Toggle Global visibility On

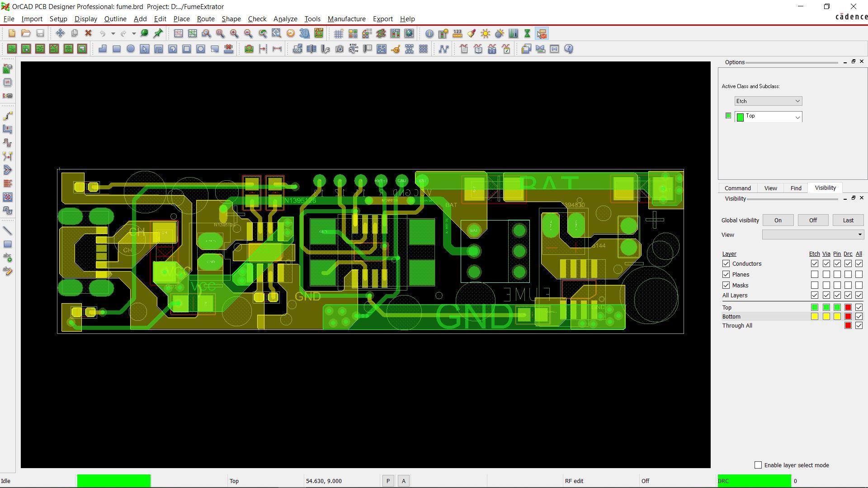778,221
